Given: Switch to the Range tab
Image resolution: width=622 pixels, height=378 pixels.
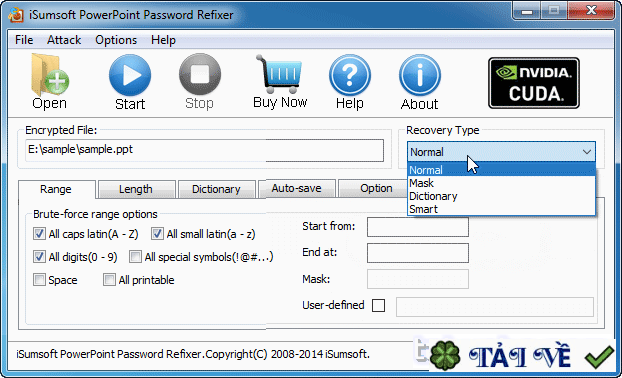Looking at the screenshot, I should click(x=56, y=189).
